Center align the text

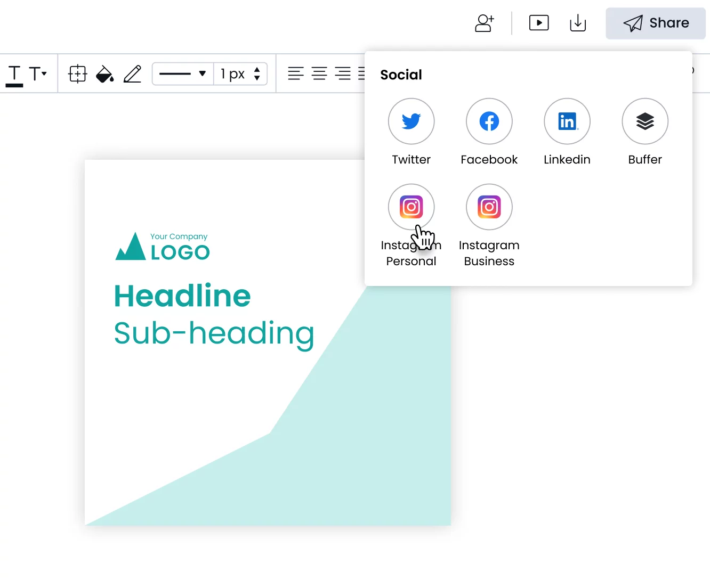tap(319, 73)
